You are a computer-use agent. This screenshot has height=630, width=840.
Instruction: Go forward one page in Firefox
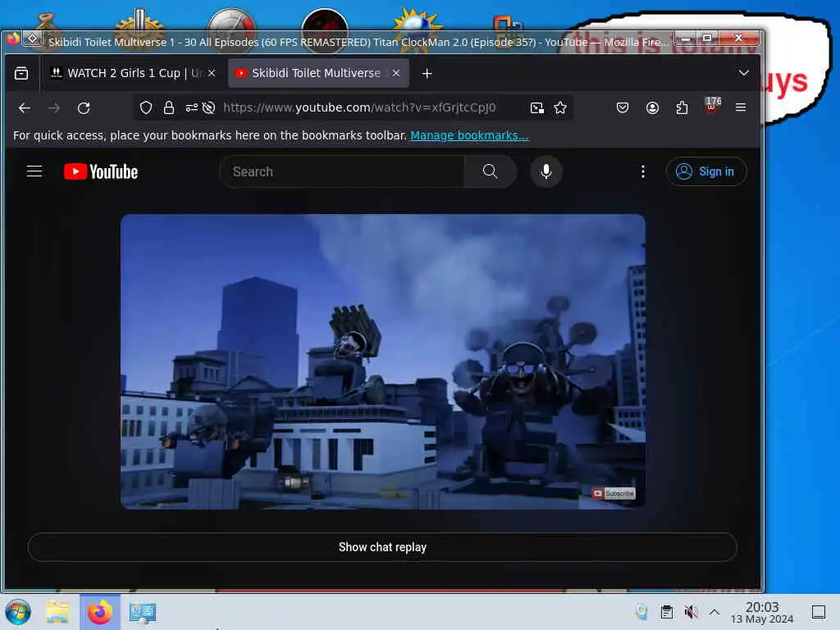(53, 107)
